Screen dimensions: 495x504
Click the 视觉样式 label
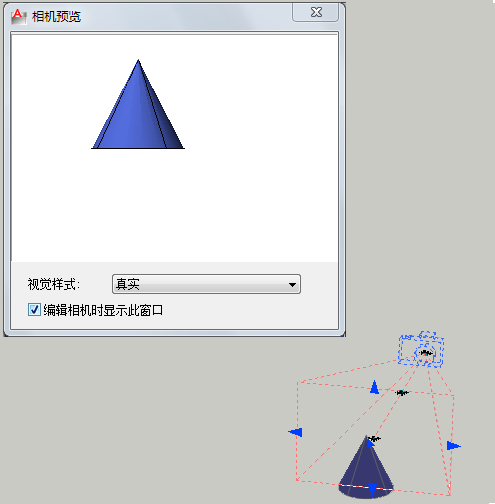54,285
